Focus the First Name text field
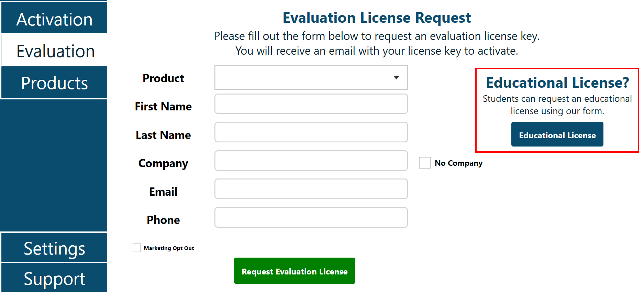The height and width of the screenshot is (292, 644). click(311, 104)
